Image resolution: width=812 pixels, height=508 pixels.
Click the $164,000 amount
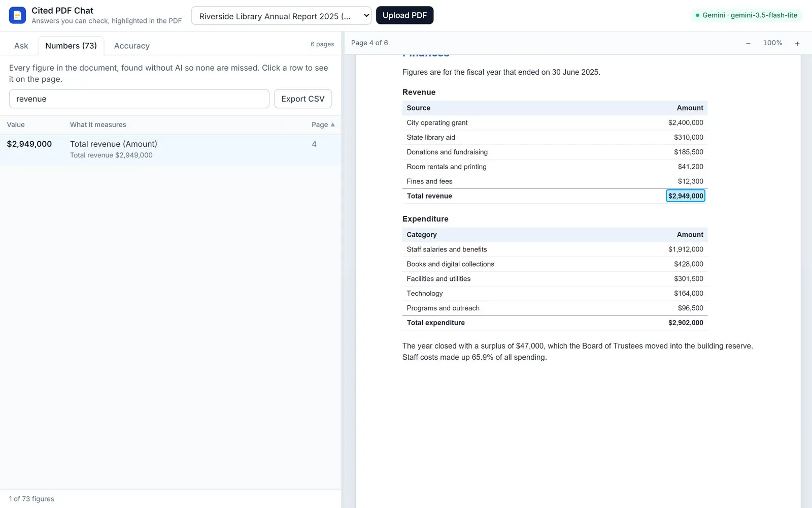point(689,294)
